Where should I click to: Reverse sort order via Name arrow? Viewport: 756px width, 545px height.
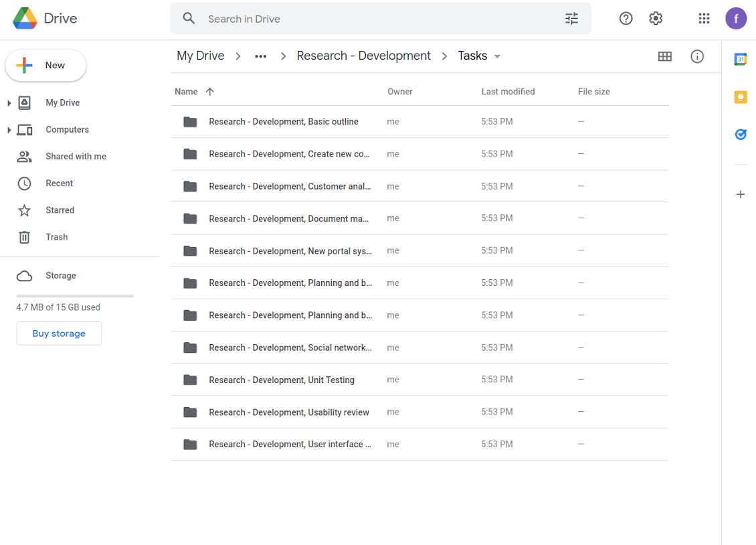pos(209,92)
